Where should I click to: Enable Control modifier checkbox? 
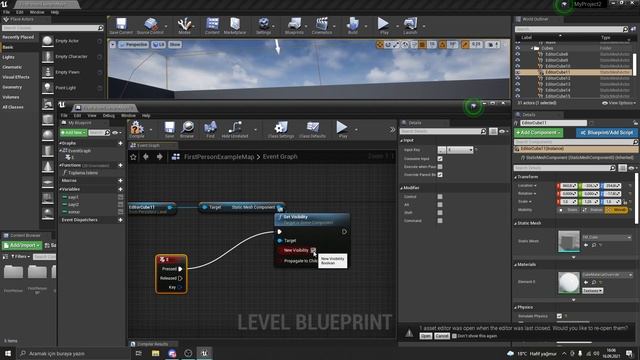[x=440, y=196]
